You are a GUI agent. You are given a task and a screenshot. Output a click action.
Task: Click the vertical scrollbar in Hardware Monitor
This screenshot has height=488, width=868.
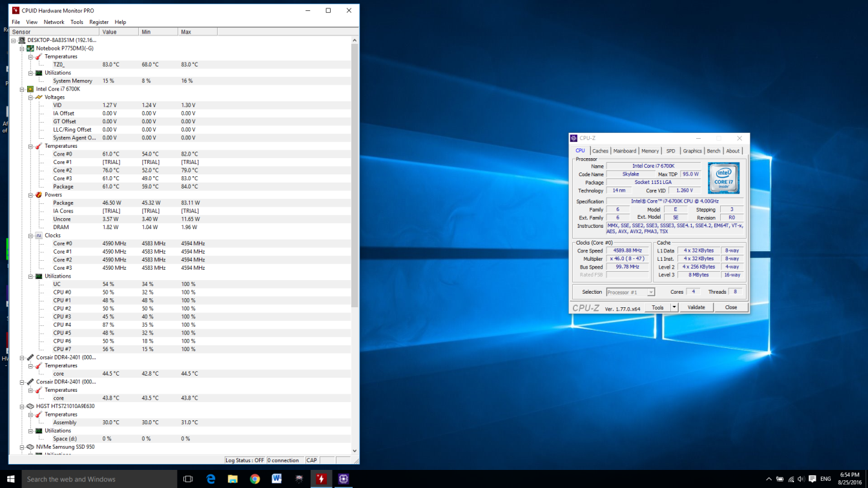tap(355, 174)
